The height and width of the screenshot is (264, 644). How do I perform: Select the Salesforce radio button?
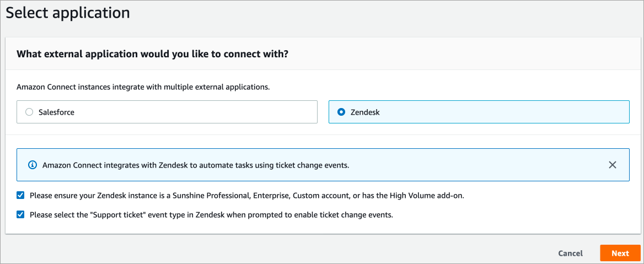click(29, 112)
